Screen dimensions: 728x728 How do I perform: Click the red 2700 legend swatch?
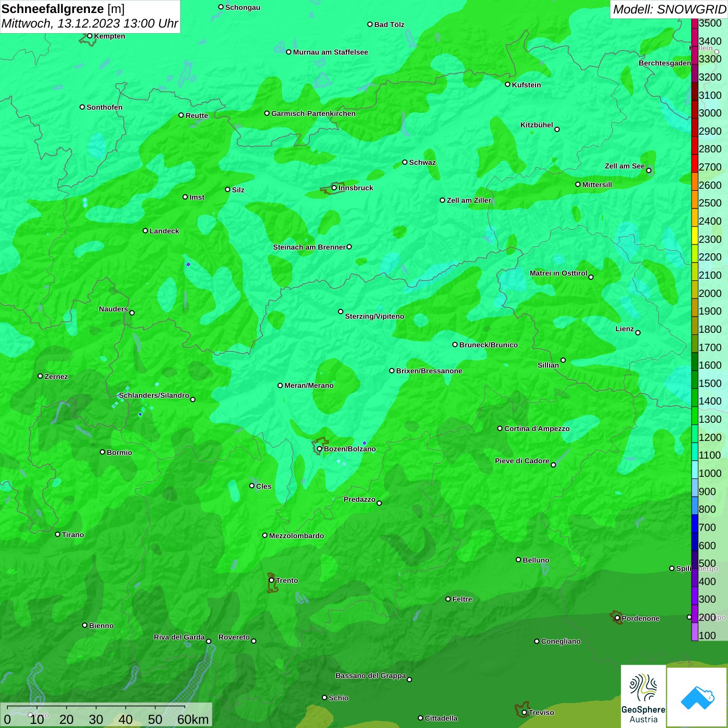695,163
